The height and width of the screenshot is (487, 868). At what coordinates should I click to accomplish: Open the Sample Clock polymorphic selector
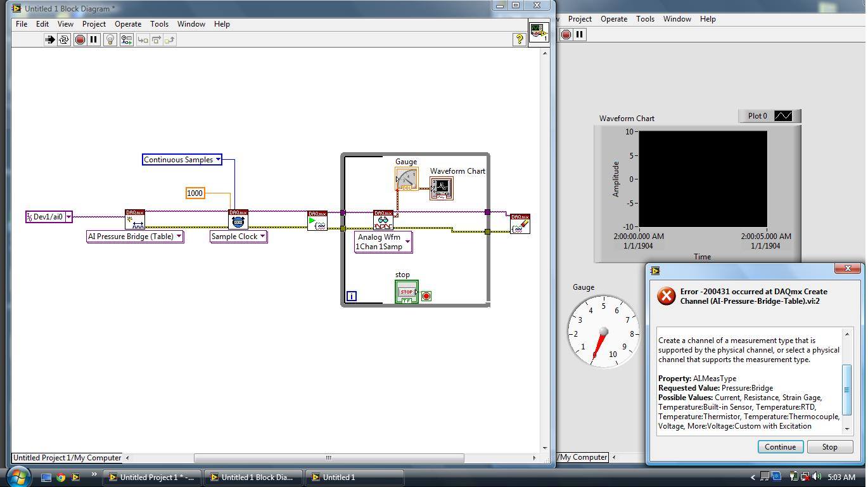click(262, 237)
